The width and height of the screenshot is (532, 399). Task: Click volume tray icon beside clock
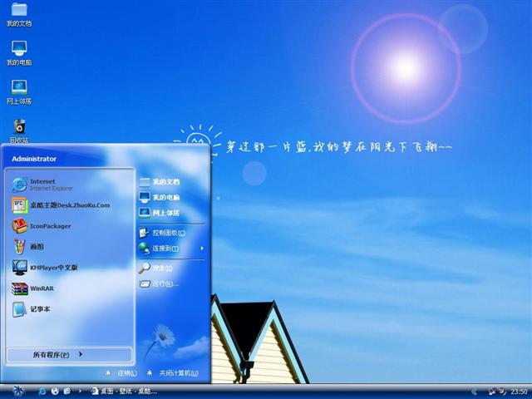pyautogui.click(x=502, y=392)
